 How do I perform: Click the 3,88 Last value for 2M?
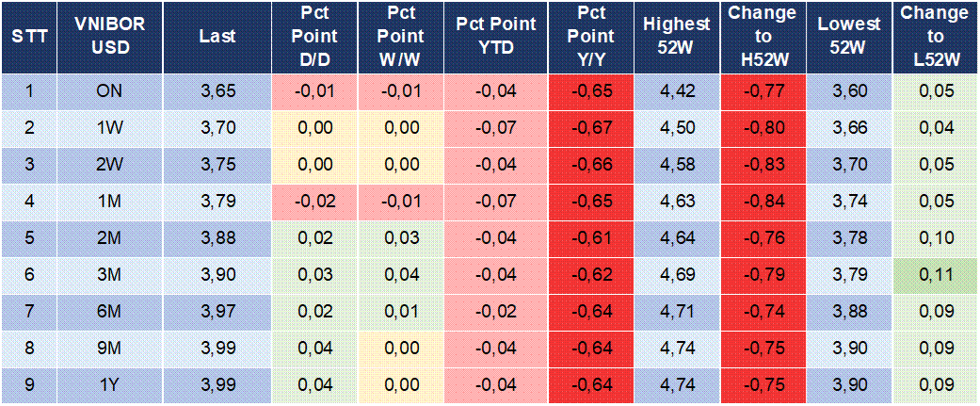(217, 238)
